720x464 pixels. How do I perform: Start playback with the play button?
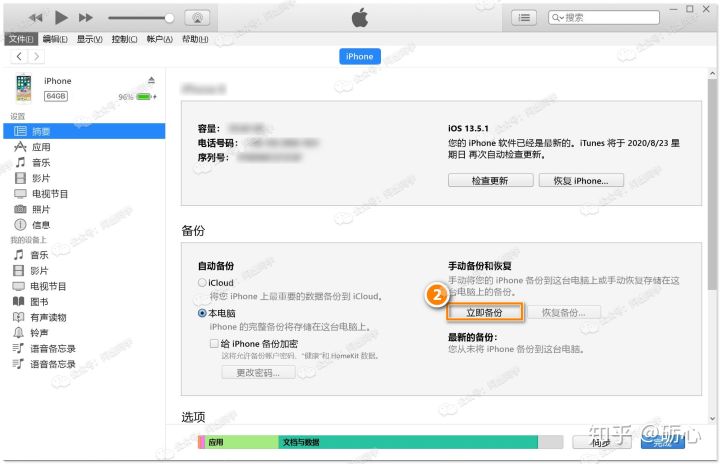61,17
